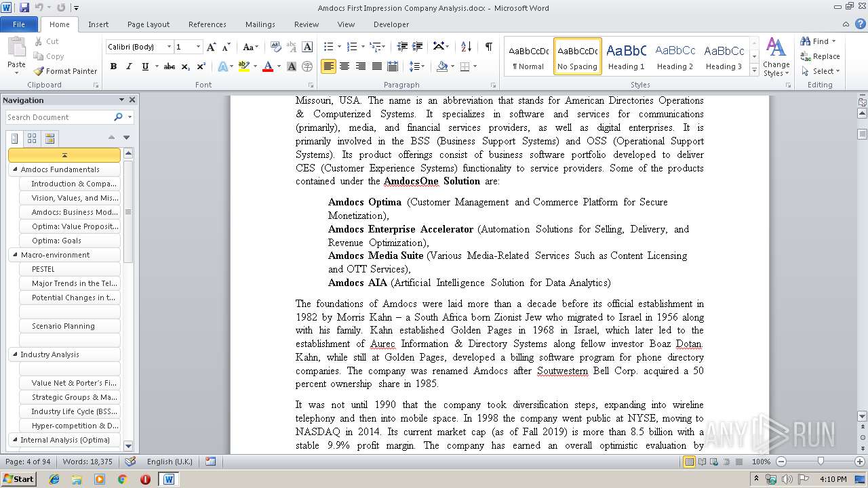Collapse Amdocs Fundamentals heading
The height and width of the screenshot is (488, 868).
[15, 169]
